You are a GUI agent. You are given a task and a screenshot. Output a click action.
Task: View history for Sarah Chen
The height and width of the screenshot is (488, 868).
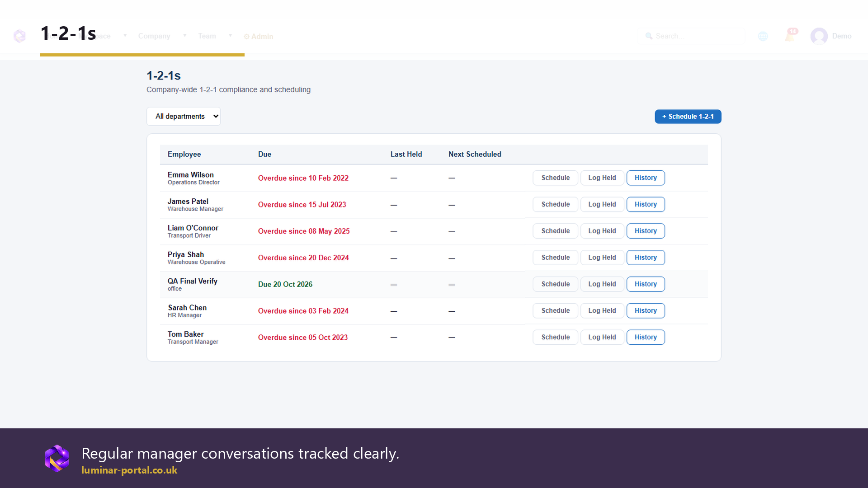coord(645,311)
